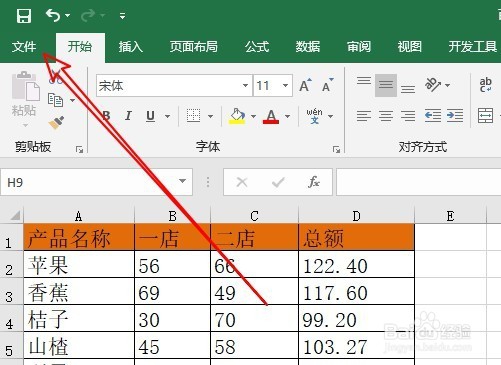Switch to the 视图 tab

pyautogui.click(x=409, y=47)
